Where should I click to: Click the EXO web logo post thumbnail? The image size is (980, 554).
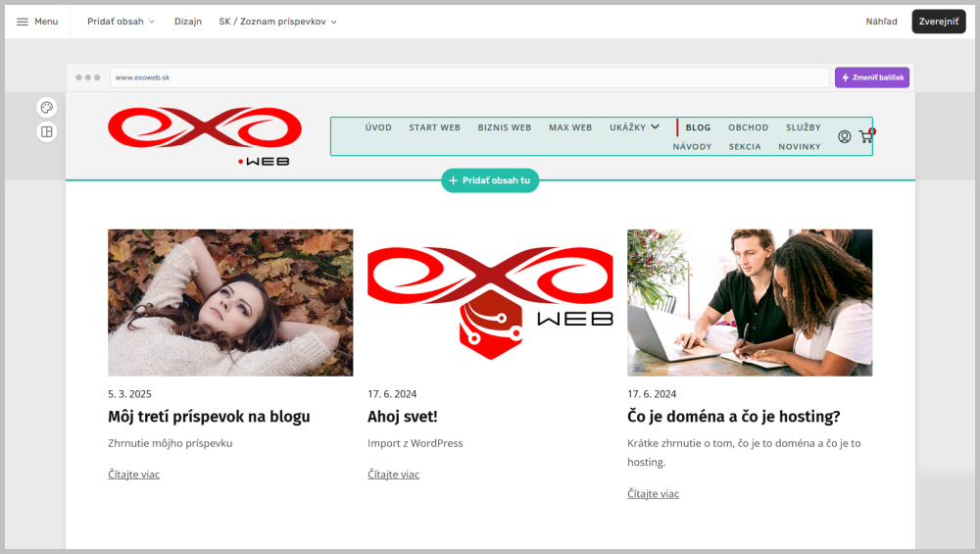(x=490, y=303)
